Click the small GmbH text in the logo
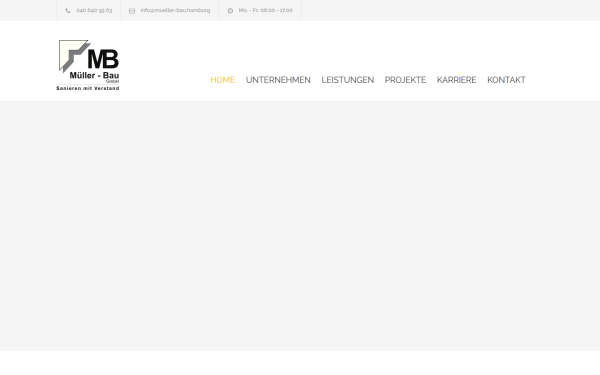This screenshot has width=600, height=375. tap(112, 82)
